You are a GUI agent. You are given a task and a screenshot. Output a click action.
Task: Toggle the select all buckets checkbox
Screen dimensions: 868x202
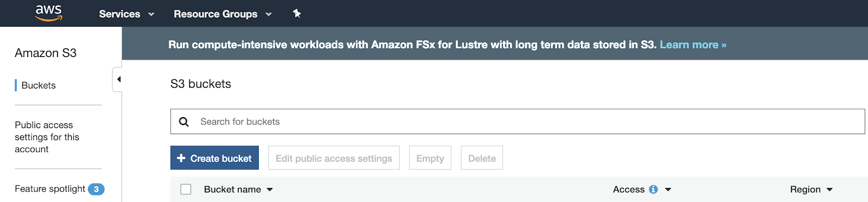tap(186, 189)
